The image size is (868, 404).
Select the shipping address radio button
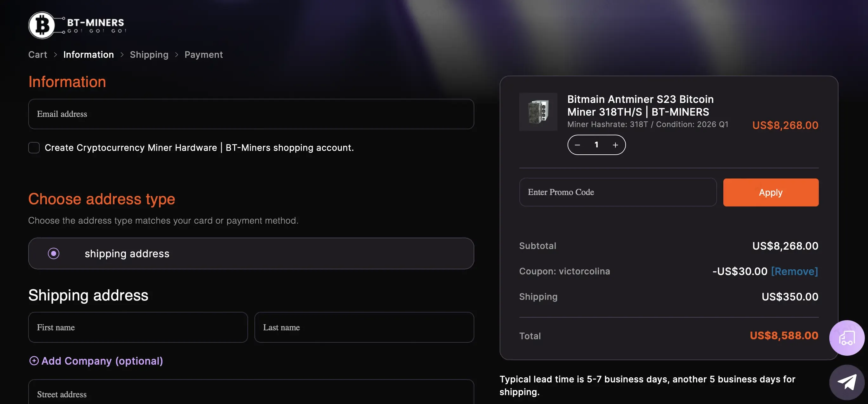pyautogui.click(x=54, y=253)
